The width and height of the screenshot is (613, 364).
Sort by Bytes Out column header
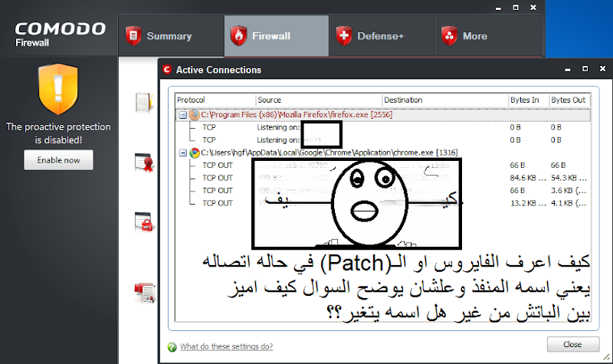[569, 100]
